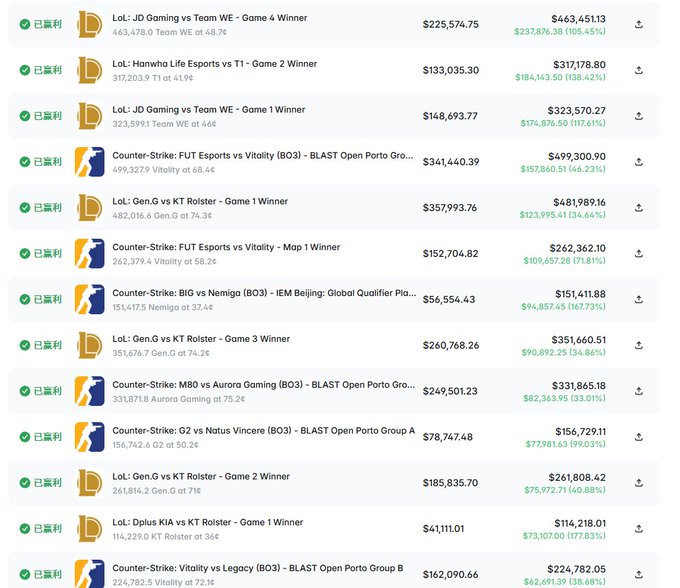Click subtitle 151,417.5 Nemiga at 37.4¢
Image resolution: width=680 pixels, height=588 pixels.
coord(163,307)
